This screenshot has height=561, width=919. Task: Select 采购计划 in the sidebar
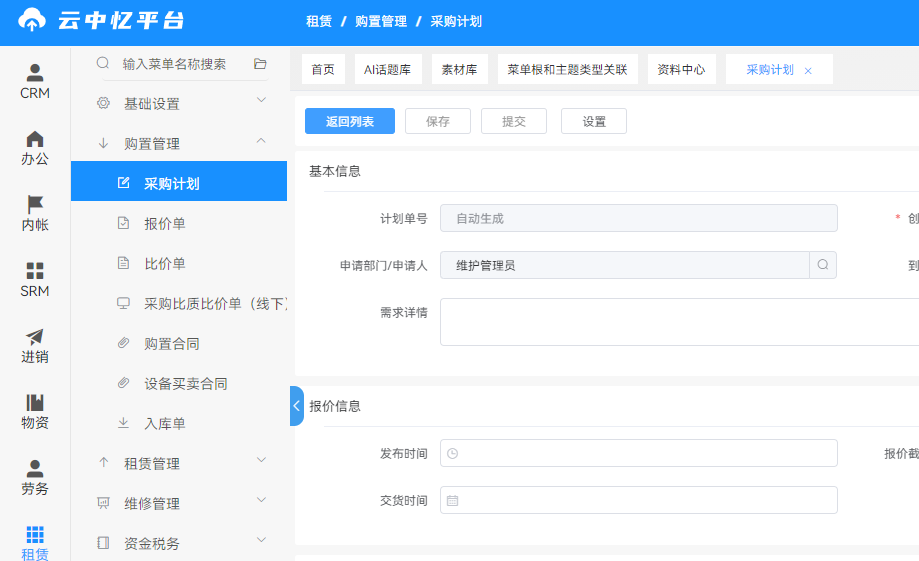179,183
